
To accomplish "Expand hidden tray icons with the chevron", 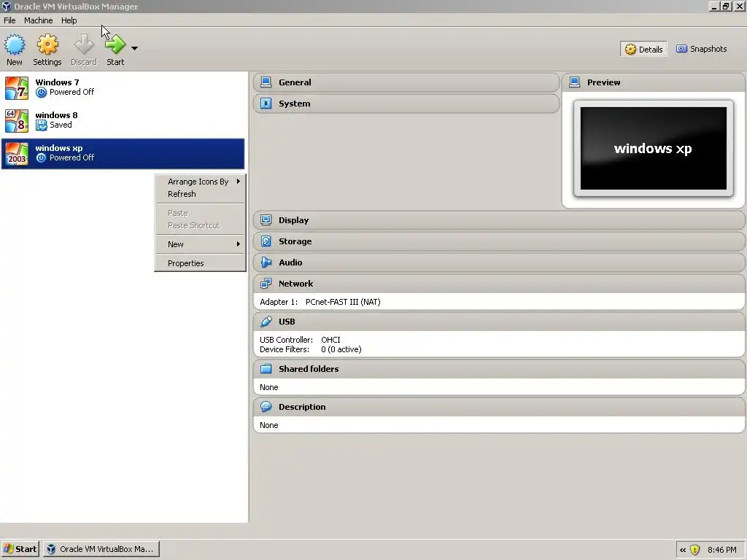I will (x=683, y=550).
